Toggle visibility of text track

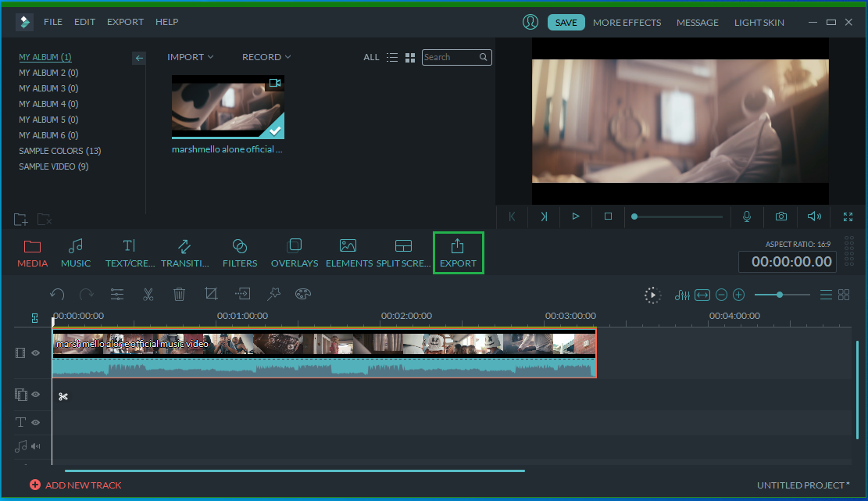[x=35, y=422]
